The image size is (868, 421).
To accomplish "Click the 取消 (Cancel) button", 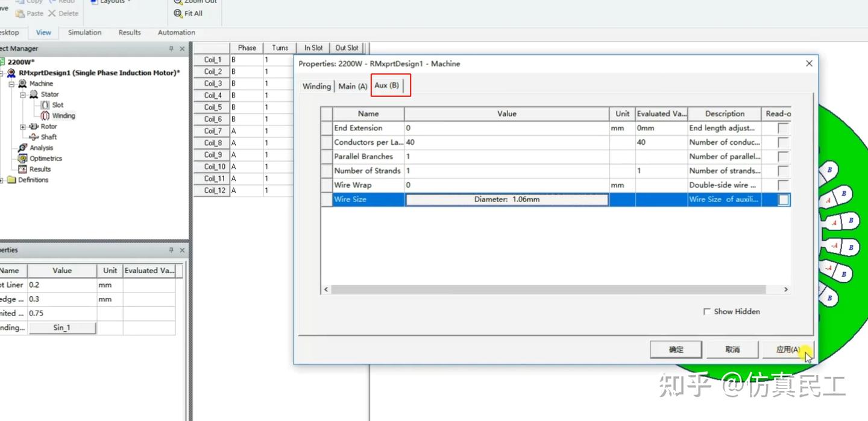I will (732, 349).
